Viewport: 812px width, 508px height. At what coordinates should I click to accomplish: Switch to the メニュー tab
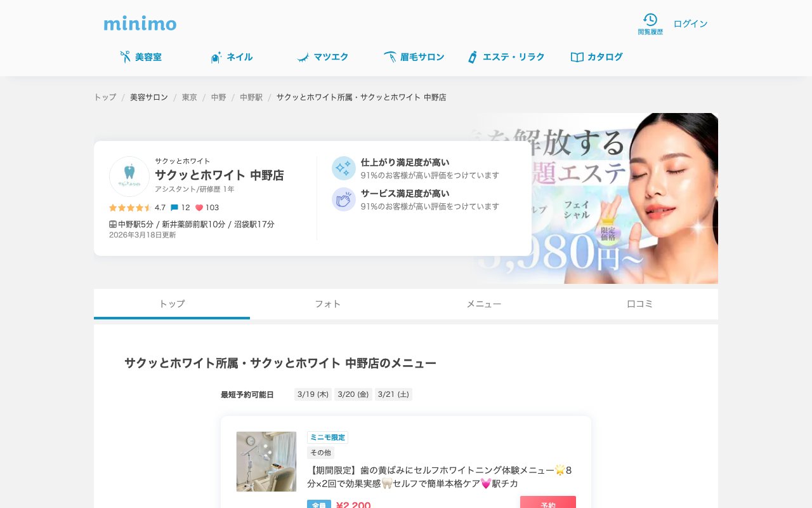(x=484, y=304)
